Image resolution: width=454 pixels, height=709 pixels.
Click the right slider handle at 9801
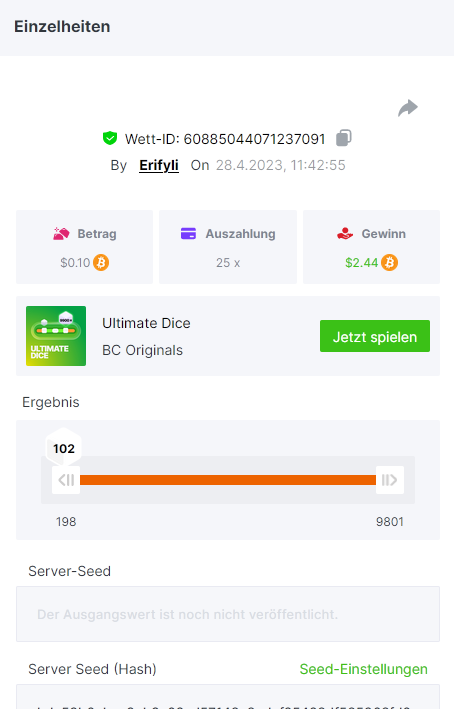(x=390, y=480)
